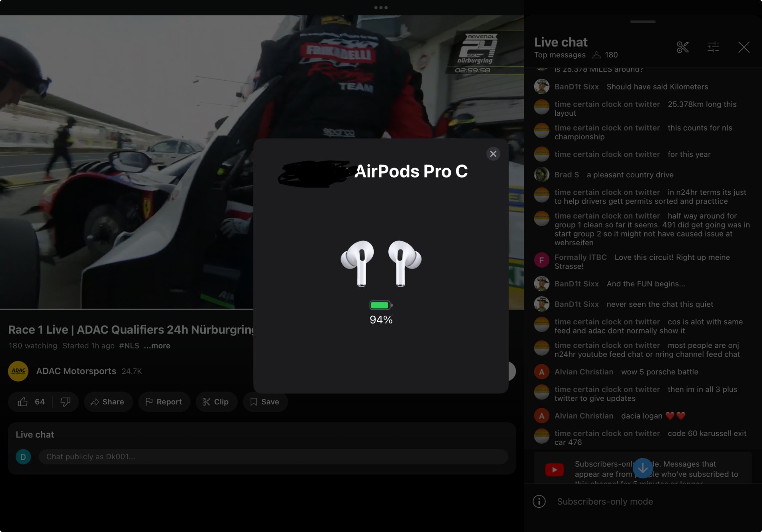
Task: Tap message 'Should have said Kilometers'
Action: pyautogui.click(x=657, y=87)
